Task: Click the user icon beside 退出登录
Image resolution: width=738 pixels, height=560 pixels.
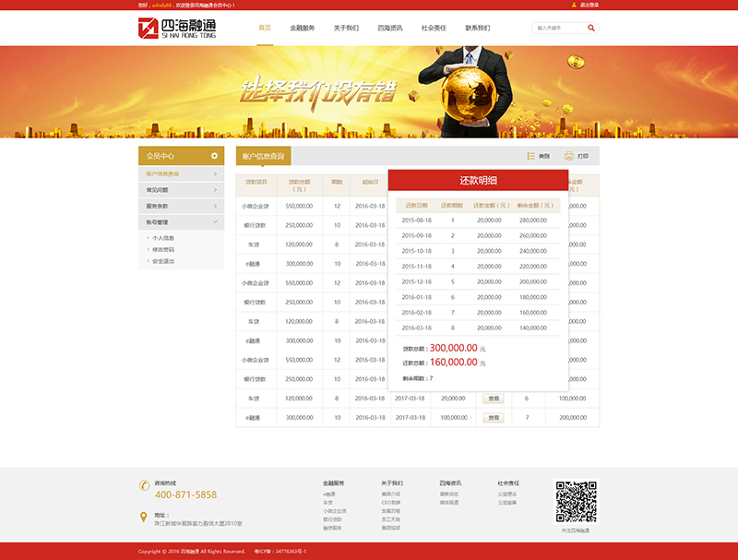Action: [574, 6]
